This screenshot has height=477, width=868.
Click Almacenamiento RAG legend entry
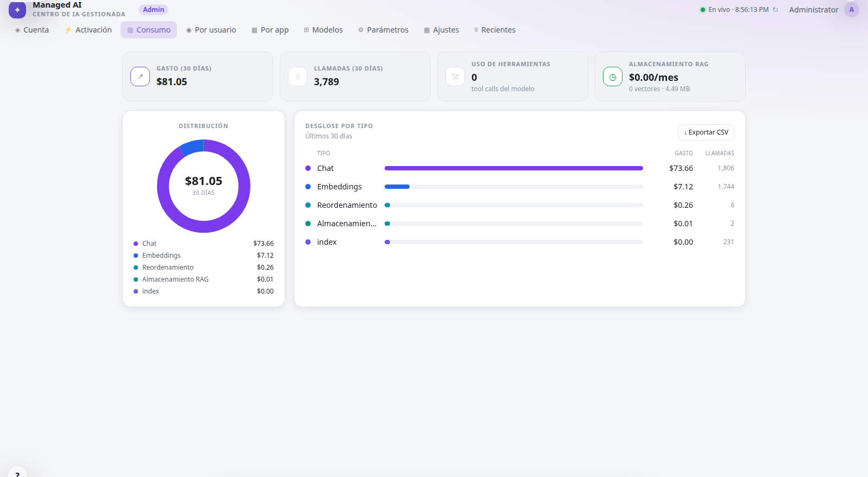204,279
